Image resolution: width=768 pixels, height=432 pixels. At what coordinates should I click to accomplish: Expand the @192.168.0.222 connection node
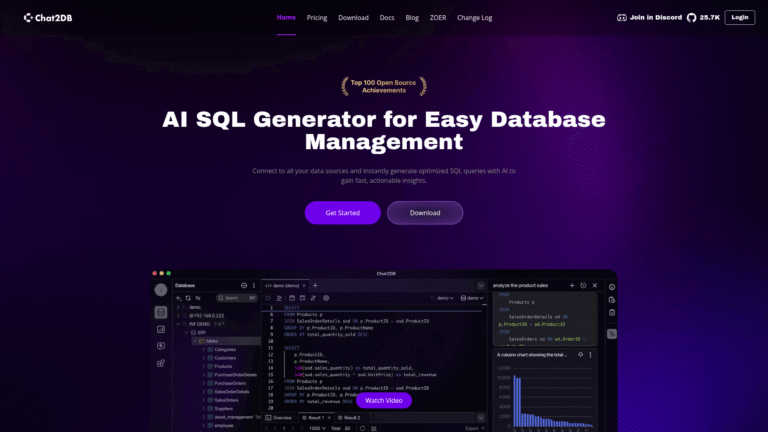178,315
